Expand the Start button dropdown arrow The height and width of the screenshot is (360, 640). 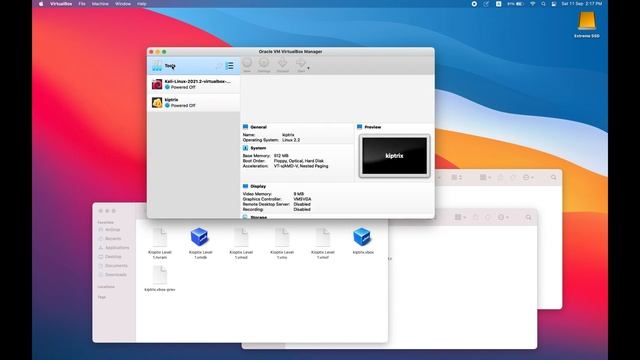coord(308,68)
